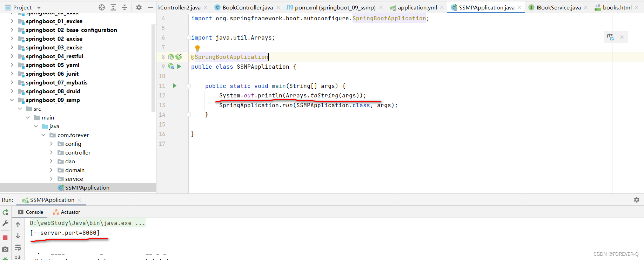This screenshot has height=260, width=644.
Task: Click the Expand All icon in Project toolbar
Action: coord(113,7)
